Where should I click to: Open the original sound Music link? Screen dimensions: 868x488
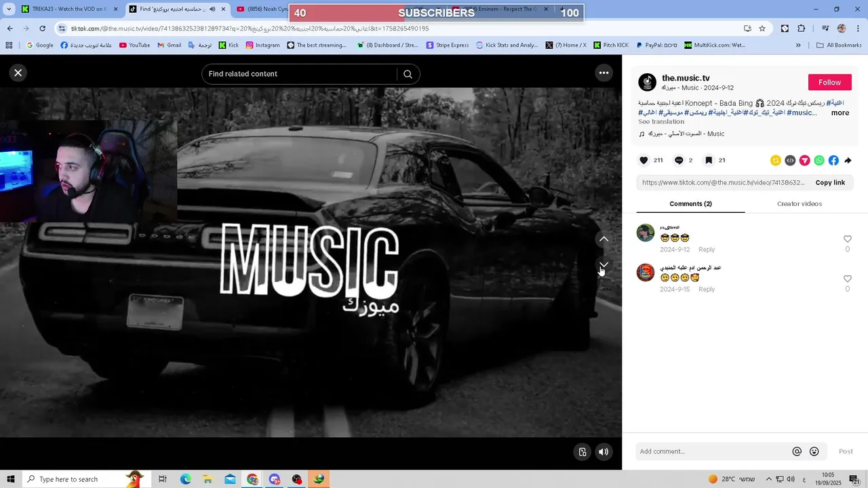682,134
